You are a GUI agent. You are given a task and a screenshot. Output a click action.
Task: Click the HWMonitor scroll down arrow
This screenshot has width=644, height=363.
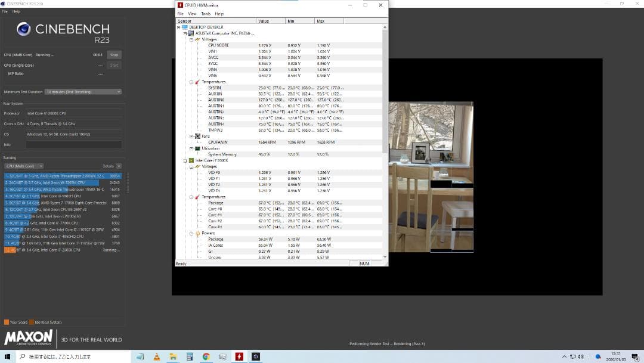(x=385, y=257)
